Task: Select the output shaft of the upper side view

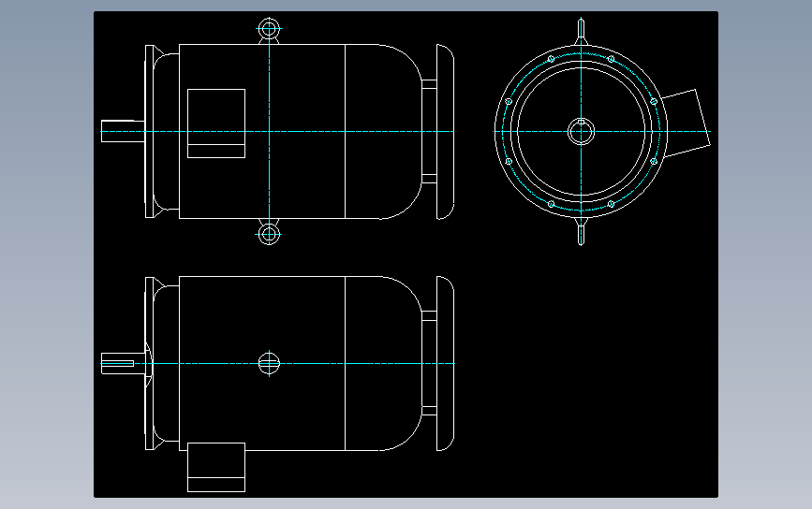Action: [x=123, y=131]
